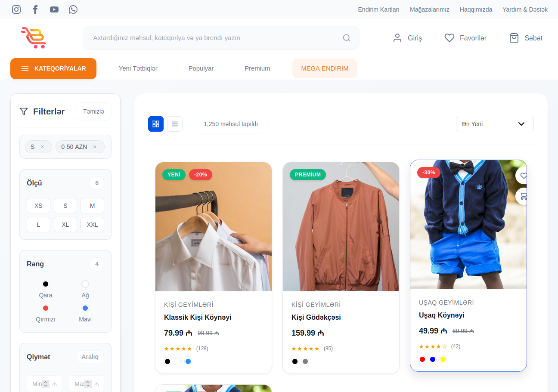Screen dimensions: 558x392
Task: Click the Kişi Gödəkçəsi title
Action: [316, 317]
